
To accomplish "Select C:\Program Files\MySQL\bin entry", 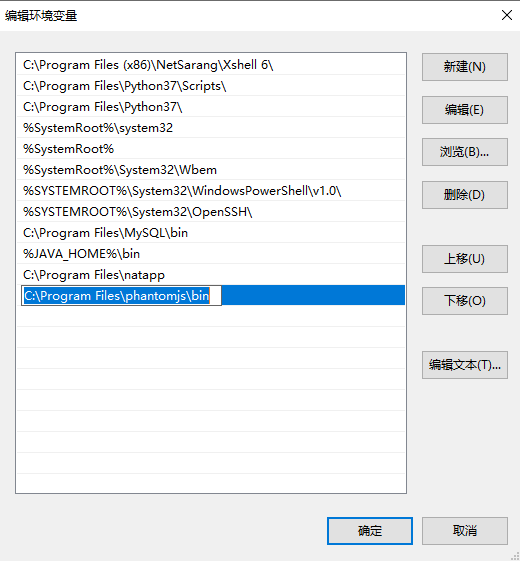I will pyautogui.click(x=211, y=233).
